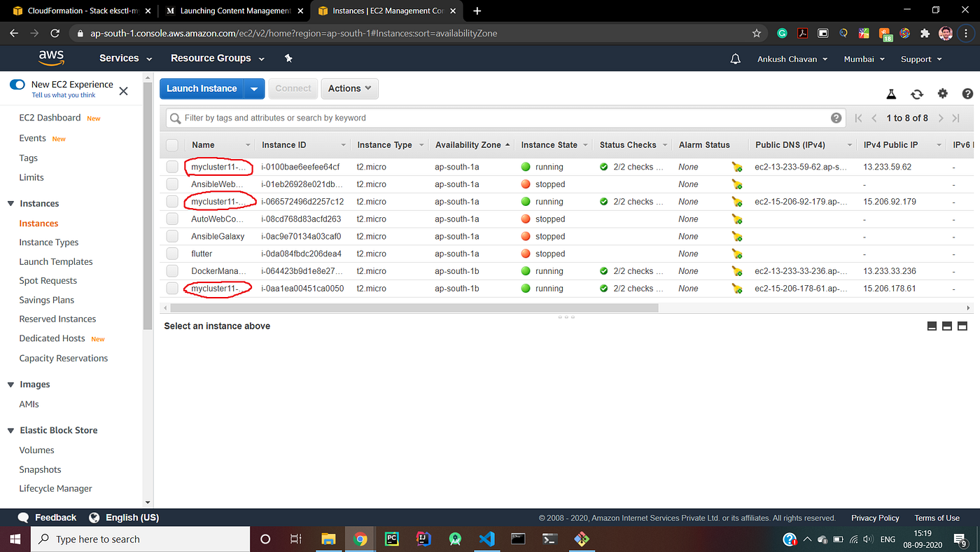Check the AutoWebCo instance row checkbox
Screen dimensions: 980x552
click(x=172, y=219)
